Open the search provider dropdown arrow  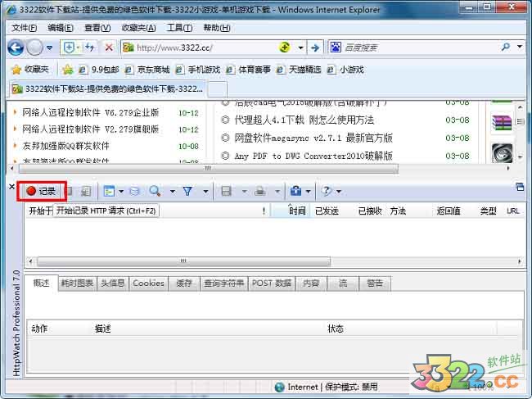(x=520, y=47)
